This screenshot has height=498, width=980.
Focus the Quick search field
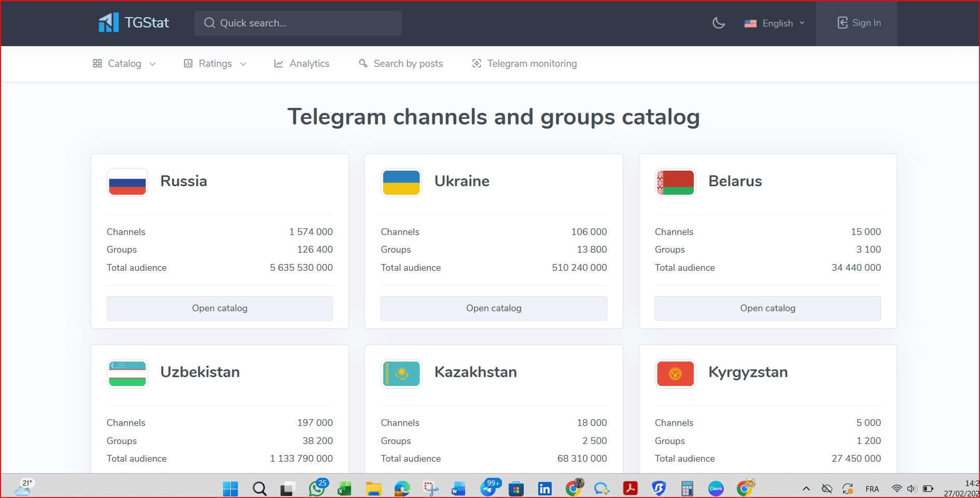point(298,23)
